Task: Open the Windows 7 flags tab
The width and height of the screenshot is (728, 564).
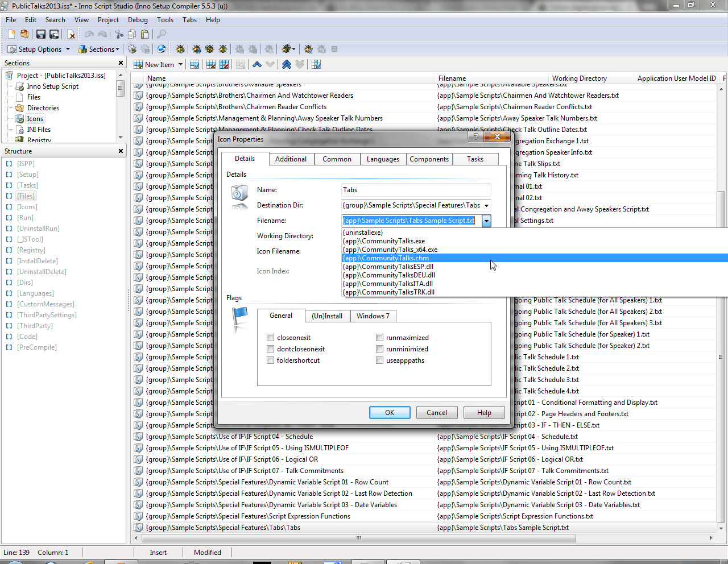Action: pos(373,316)
